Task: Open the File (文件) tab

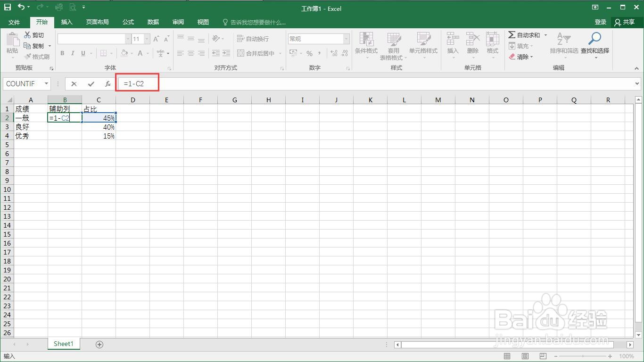Action: (14, 22)
